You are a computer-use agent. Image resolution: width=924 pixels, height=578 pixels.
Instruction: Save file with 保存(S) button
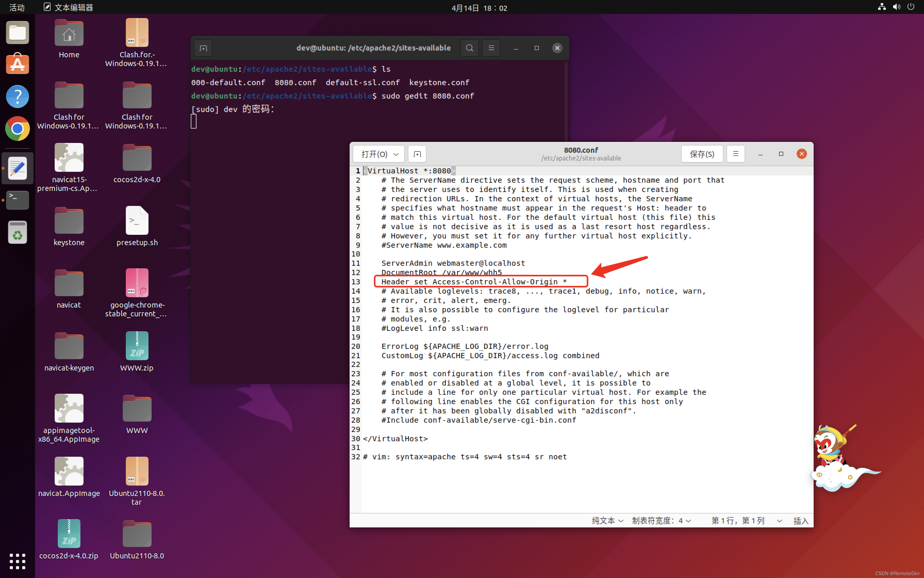pyautogui.click(x=702, y=154)
